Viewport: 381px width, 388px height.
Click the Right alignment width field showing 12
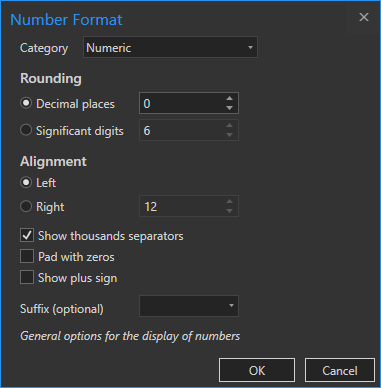(x=182, y=206)
